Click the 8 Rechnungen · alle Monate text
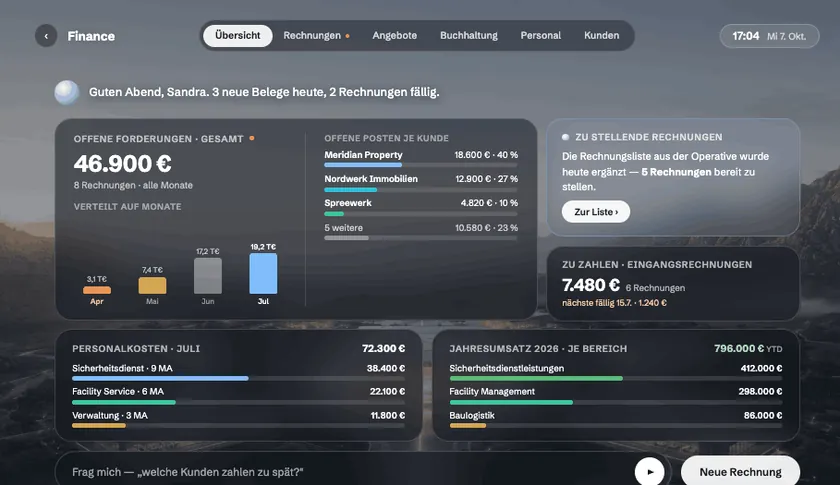Viewport: 840px width, 485px height. point(133,185)
